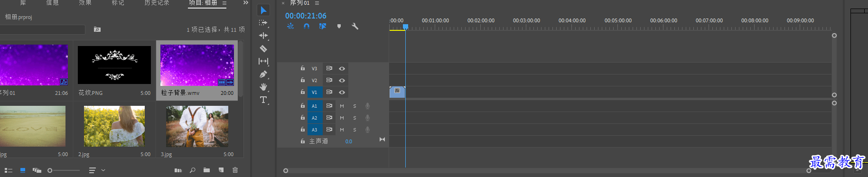Viewport: 868px width, 177px height.
Task: Add a marker in the timeline
Action: click(x=339, y=26)
